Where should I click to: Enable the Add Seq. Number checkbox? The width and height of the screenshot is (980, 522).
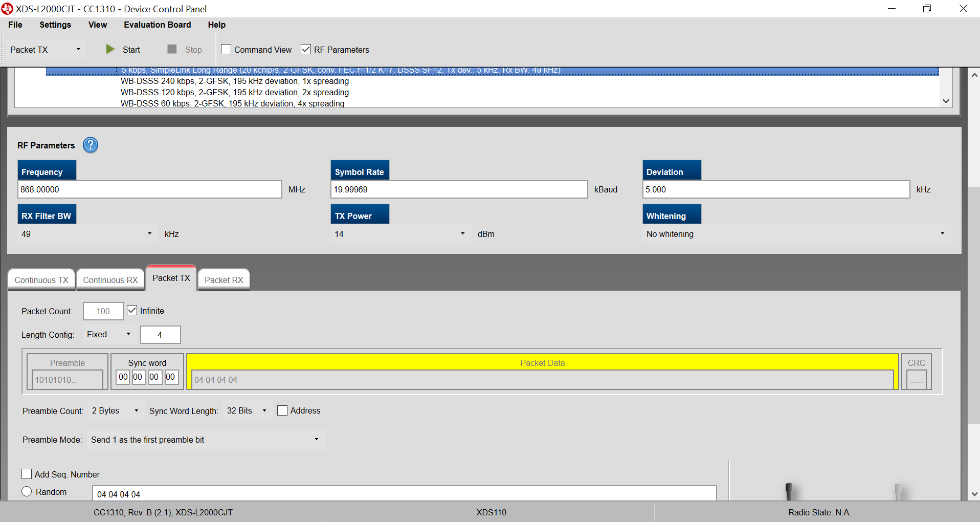tap(27, 474)
